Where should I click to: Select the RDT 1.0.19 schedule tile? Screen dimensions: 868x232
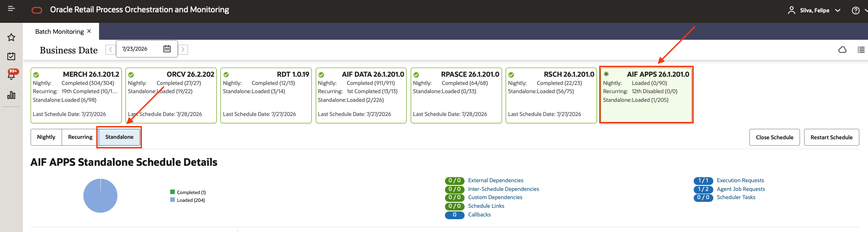click(266, 95)
